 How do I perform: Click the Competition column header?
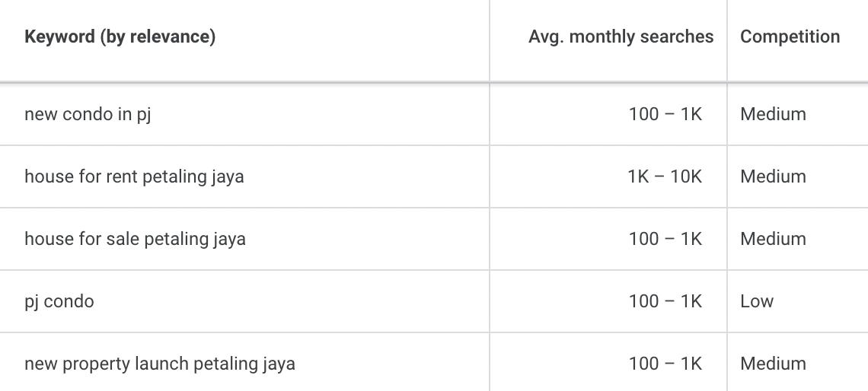click(x=790, y=37)
